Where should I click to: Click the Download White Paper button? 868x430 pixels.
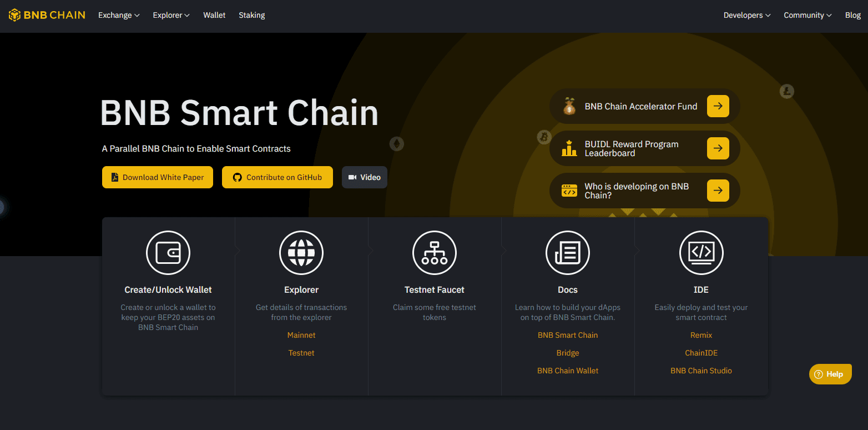click(158, 177)
